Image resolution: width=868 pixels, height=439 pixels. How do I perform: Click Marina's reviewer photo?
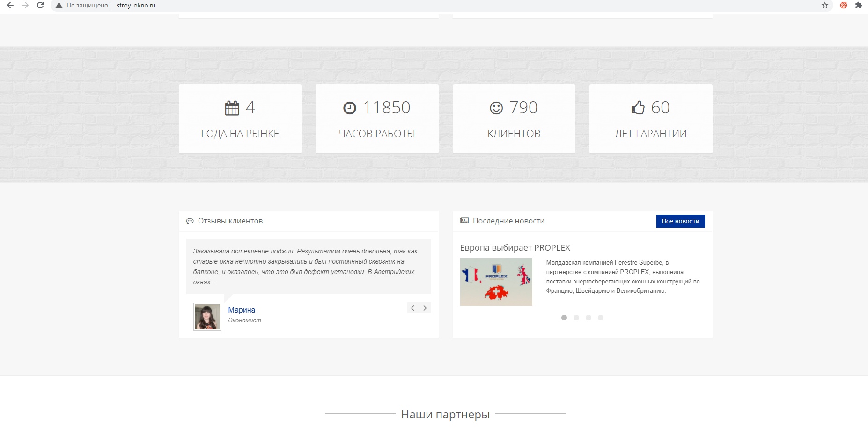point(207,317)
